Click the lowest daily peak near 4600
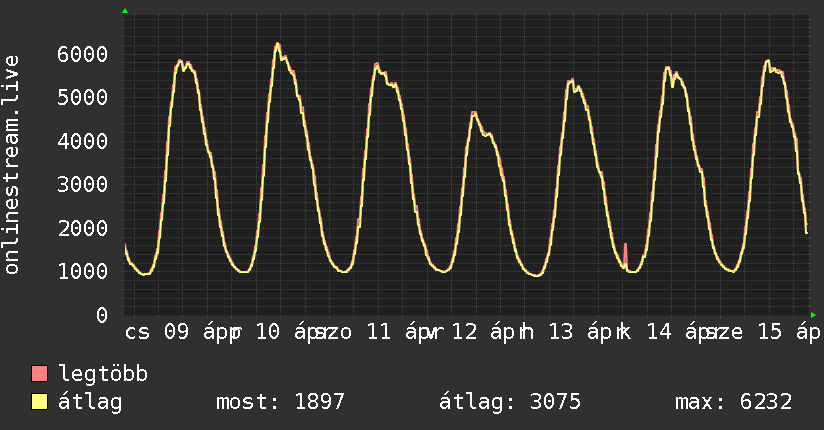Screen dimensions: 824x430 pyautogui.click(x=474, y=113)
